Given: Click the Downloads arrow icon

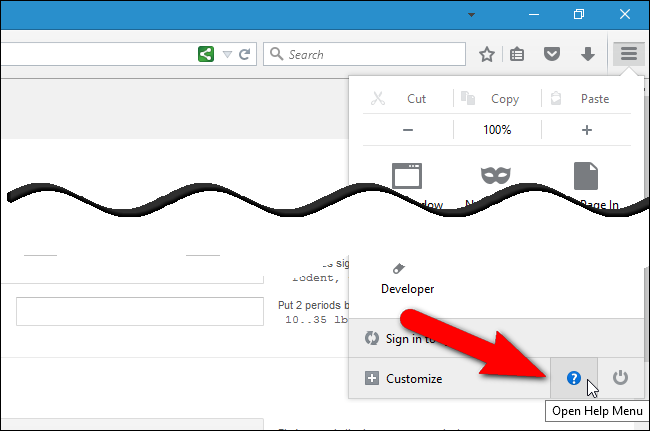Looking at the screenshot, I should 588,54.
